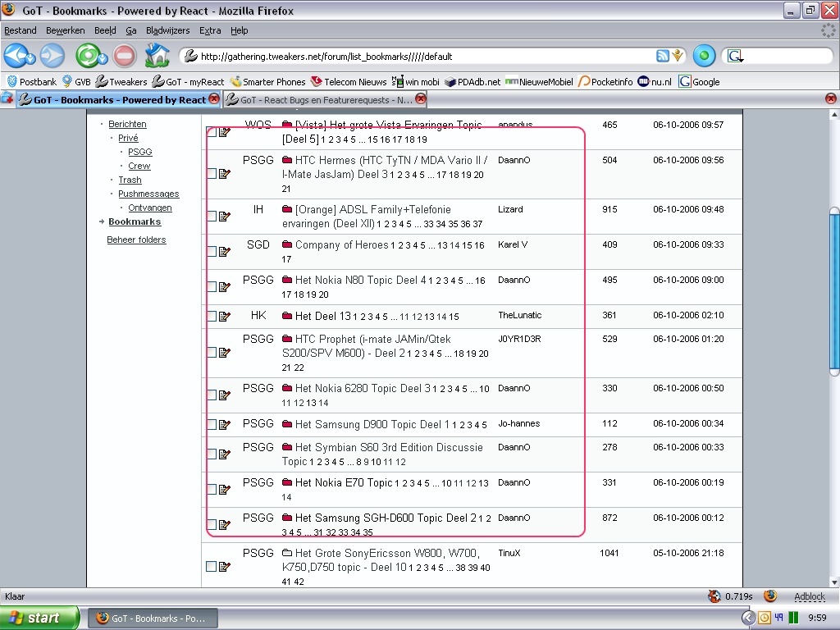Jump to page 37 of Orange ADSL topic

[x=477, y=224]
